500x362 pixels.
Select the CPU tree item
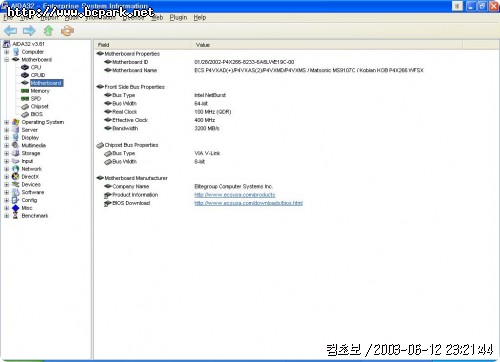click(x=36, y=67)
